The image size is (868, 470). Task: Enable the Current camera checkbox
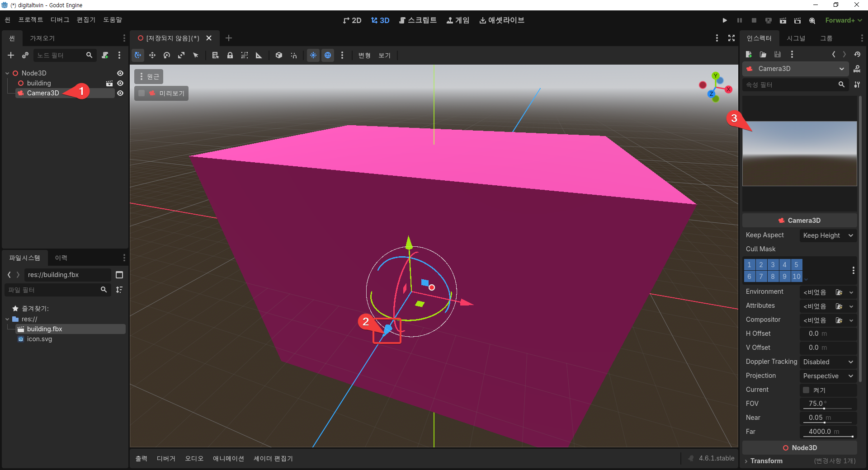coord(806,390)
